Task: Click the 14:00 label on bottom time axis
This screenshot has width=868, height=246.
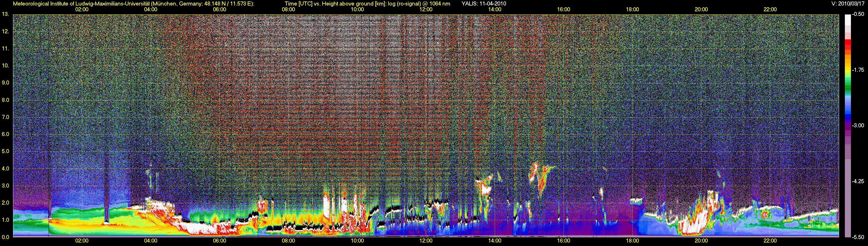Action: (x=495, y=241)
